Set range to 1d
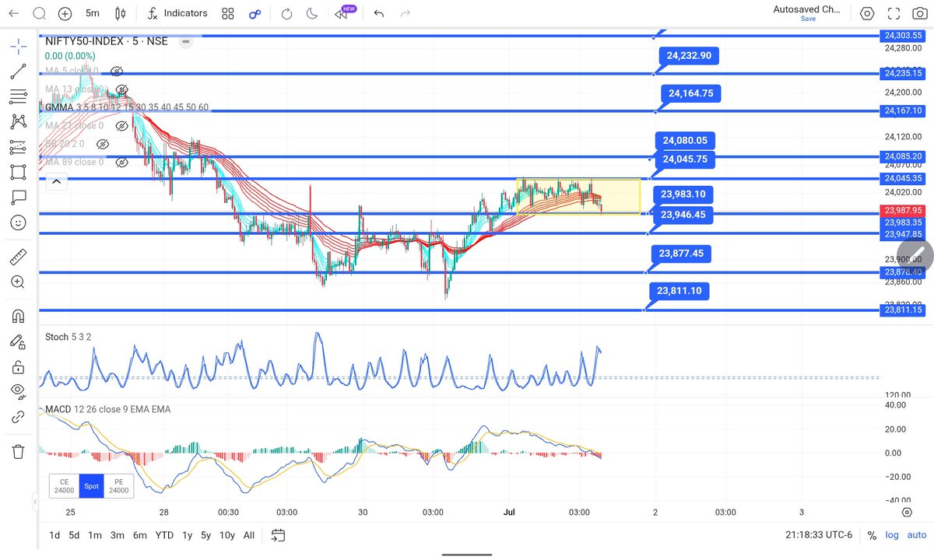Image resolution: width=934 pixels, height=560 pixels. pos(54,535)
